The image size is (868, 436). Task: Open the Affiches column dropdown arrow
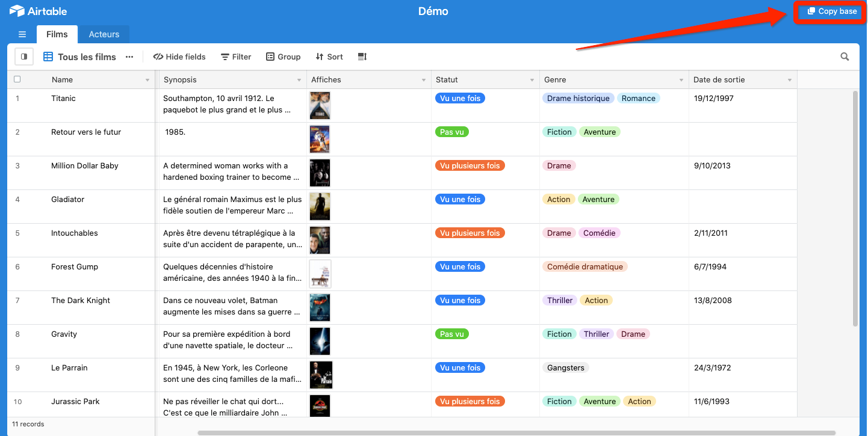[x=424, y=80]
